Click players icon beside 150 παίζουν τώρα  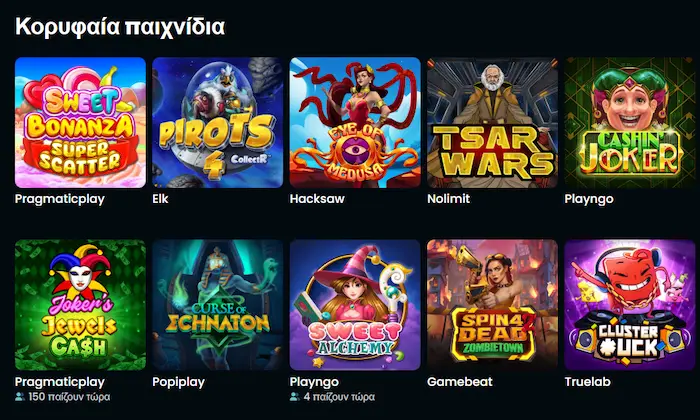pos(20,396)
